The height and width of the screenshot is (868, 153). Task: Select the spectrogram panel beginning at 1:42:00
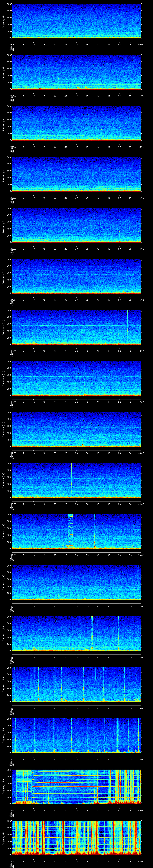pyautogui.click(x=76, y=174)
